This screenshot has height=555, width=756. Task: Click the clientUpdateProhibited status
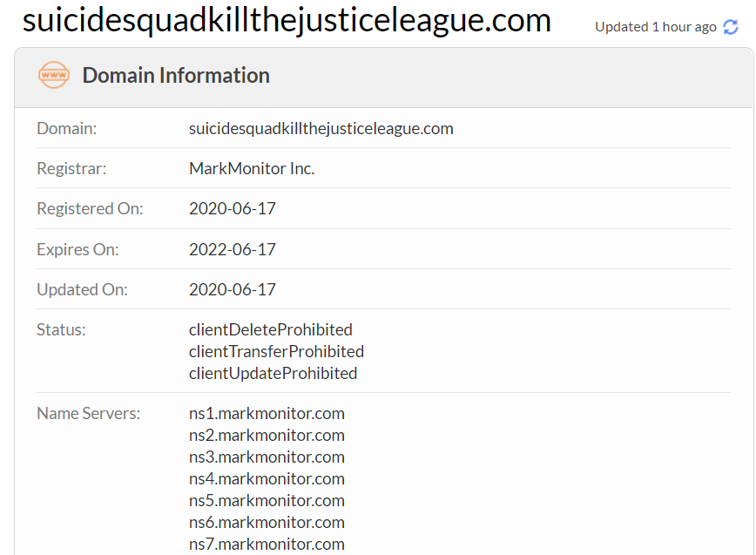tap(273, 373)
